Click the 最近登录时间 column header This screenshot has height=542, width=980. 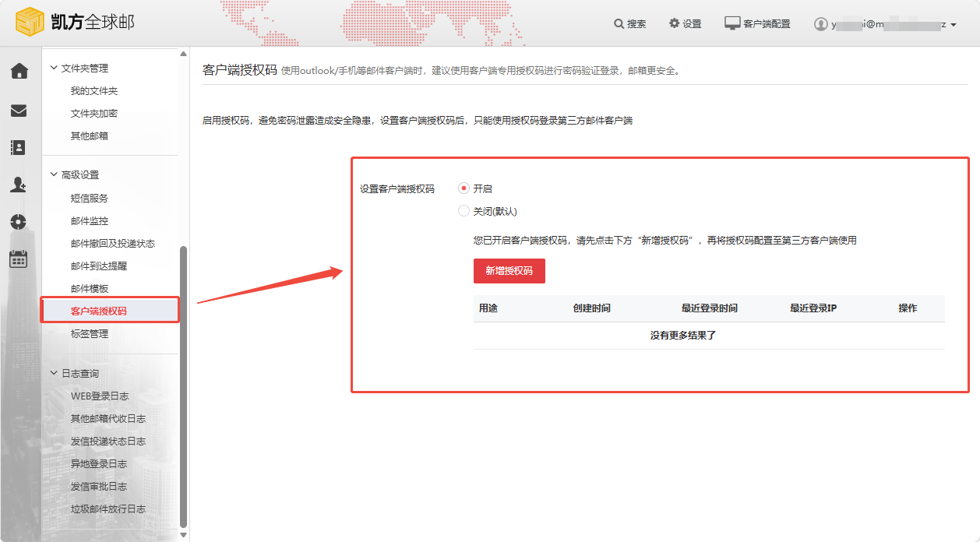click(710, 308)
